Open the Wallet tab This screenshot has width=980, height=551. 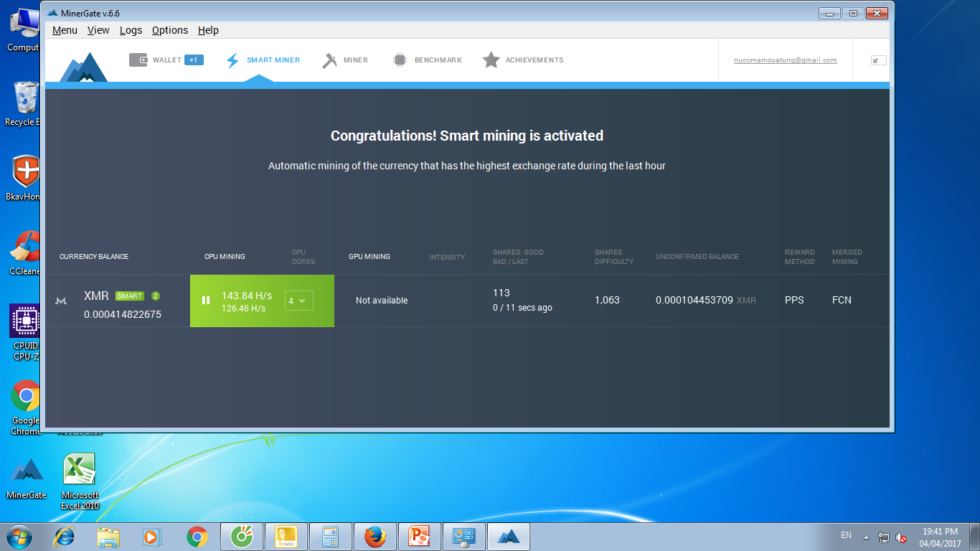(x=166, y=60)
